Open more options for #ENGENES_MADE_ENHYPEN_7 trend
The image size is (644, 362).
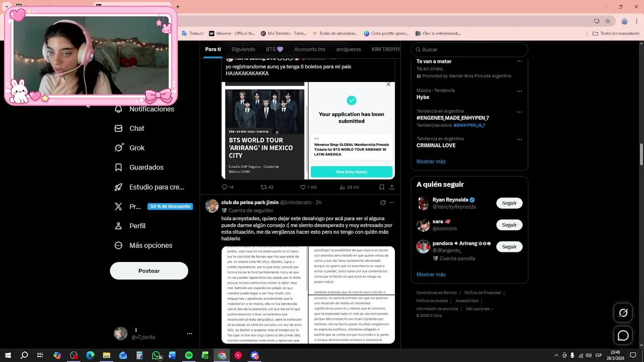point(519,112)
